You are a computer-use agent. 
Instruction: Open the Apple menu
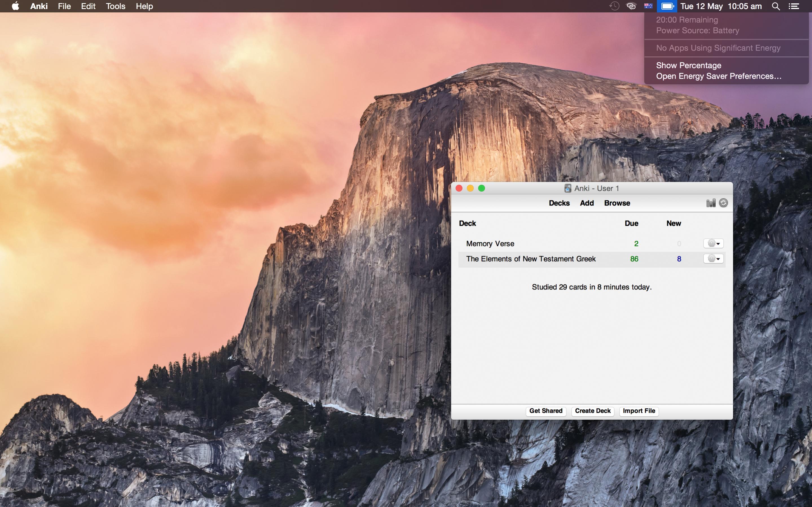coord(16,6)
